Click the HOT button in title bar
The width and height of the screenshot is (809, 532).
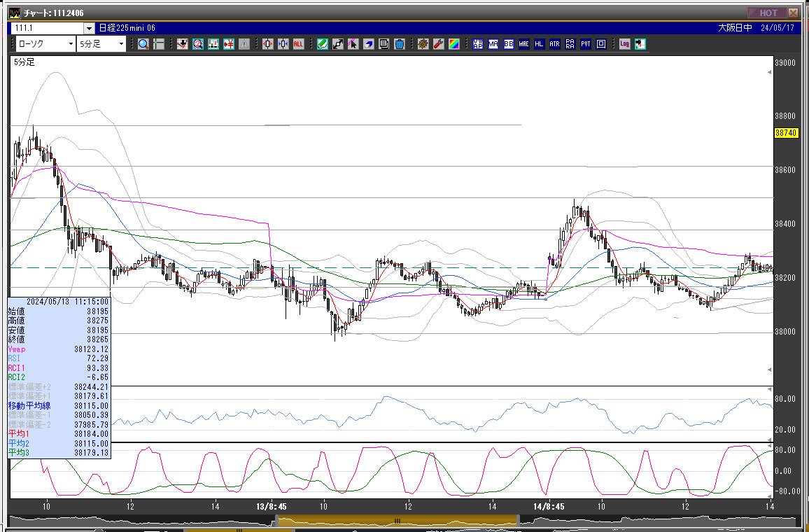coord(767,13)
